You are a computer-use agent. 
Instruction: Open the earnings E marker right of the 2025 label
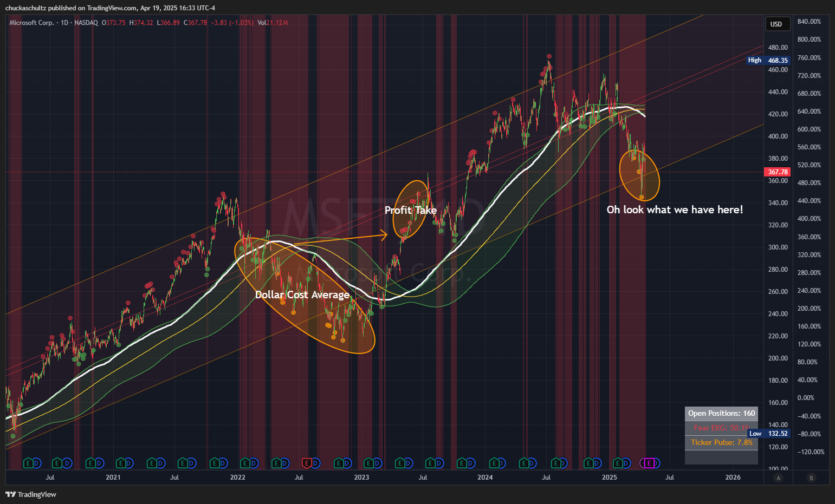click(618, 463)
